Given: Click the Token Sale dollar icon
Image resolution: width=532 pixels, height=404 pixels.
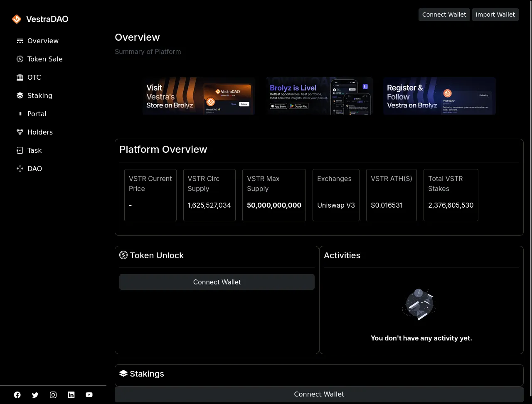Looking at the screenshot, I should click(x=20, y=59).
